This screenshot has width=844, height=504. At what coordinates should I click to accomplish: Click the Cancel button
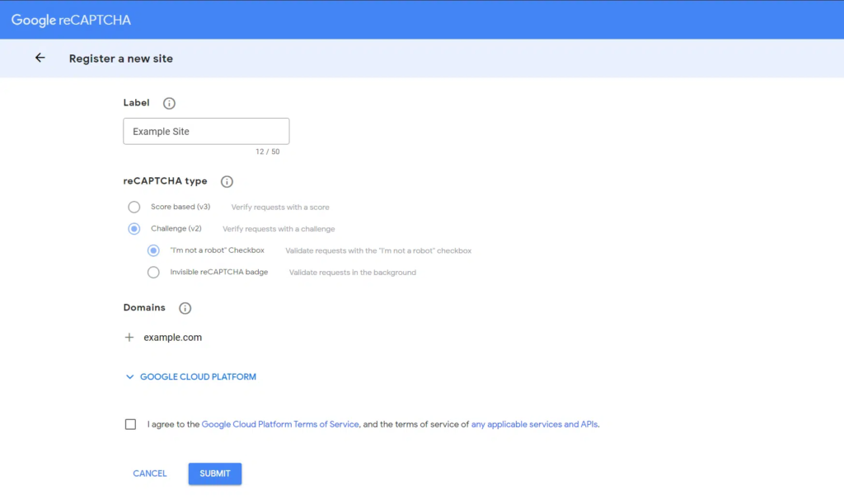pos(150,474)
